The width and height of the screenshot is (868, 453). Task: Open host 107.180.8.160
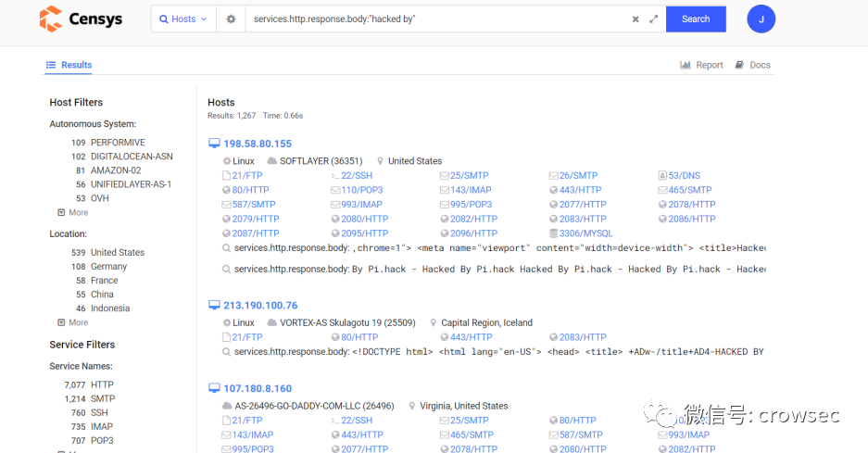[x=258, y=388]
